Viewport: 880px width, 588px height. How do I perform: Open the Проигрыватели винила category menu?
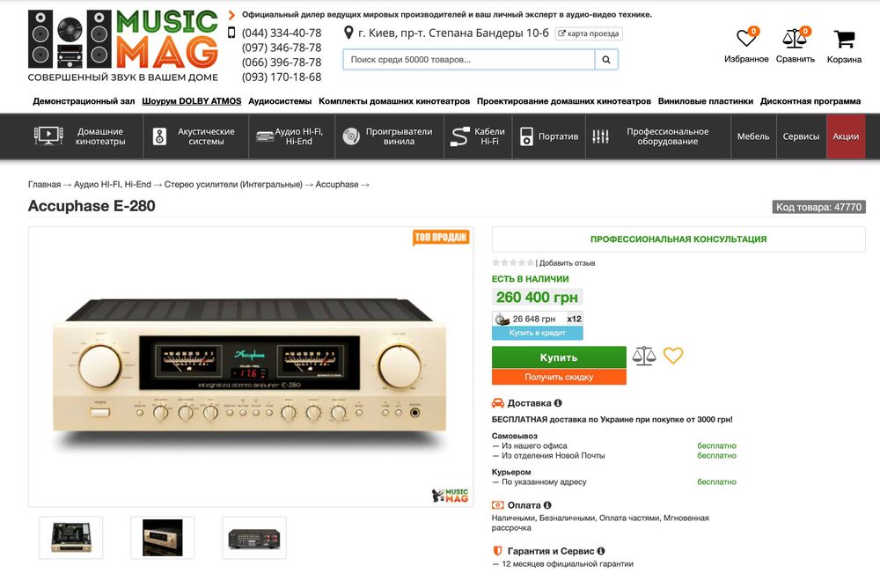[389, 136]
